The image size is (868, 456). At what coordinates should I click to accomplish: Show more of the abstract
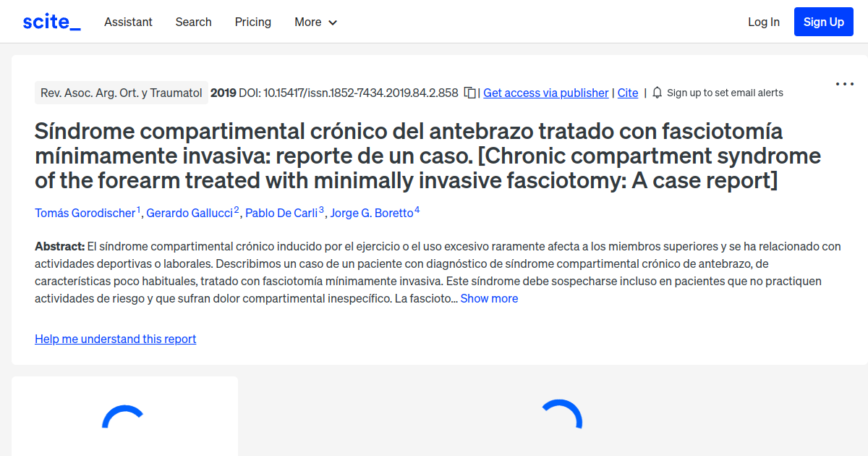489,297
